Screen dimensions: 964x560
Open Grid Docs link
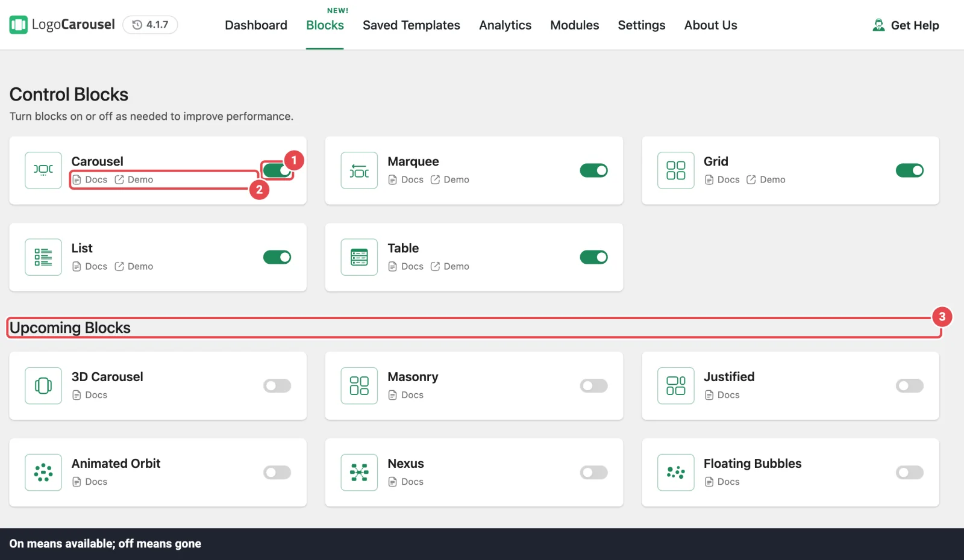tap(722, 179)
